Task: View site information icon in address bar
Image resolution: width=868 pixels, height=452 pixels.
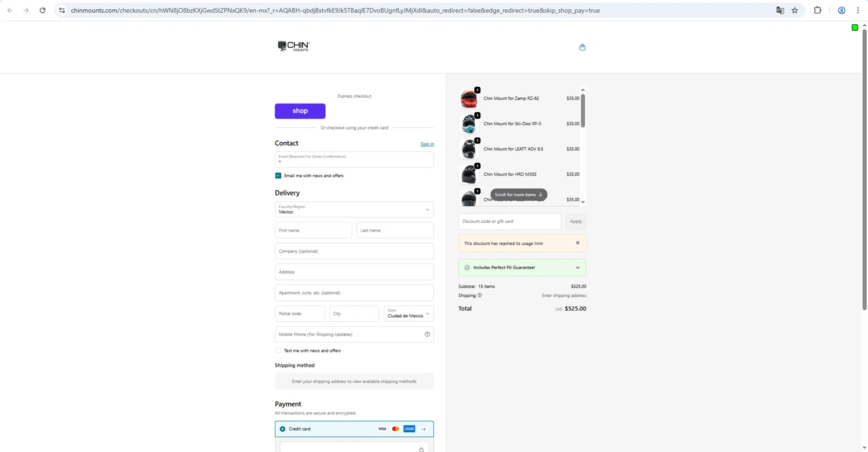Action: tap(62, 10)
